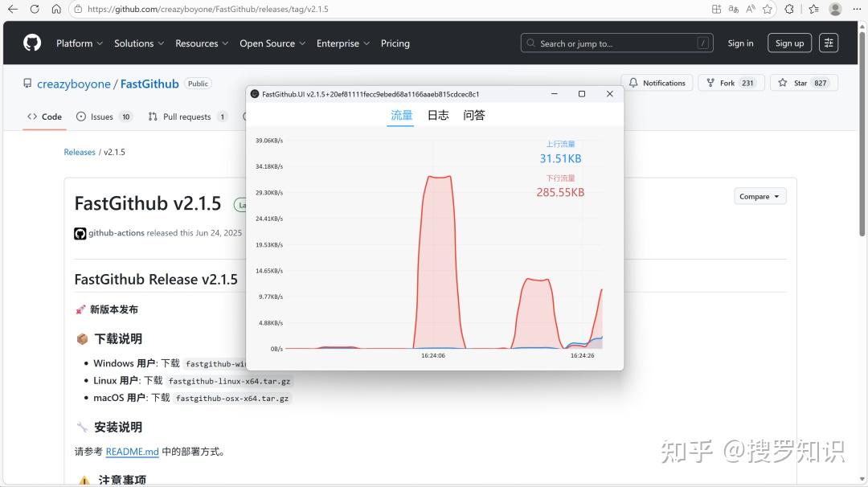Click the 39.06KB/s axis label

click(x=269, y=141)
